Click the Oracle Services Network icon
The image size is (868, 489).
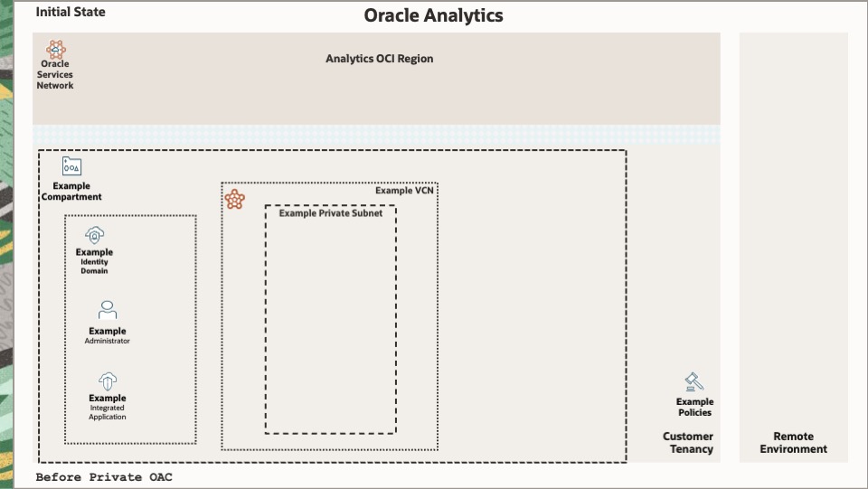[x=55, y=49]
